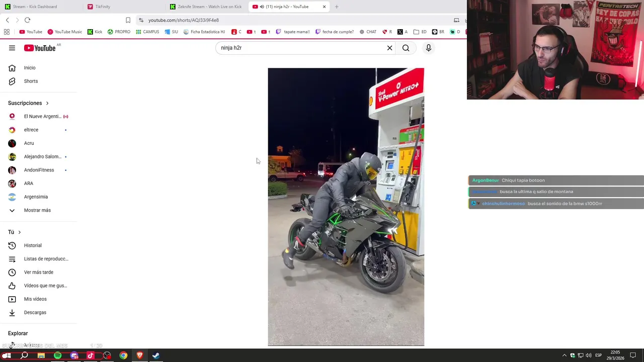The width and height of the screenshot is (644, 362).
Task: Open the YouTube Music bookmark
Action: click(x=64, y=32)
